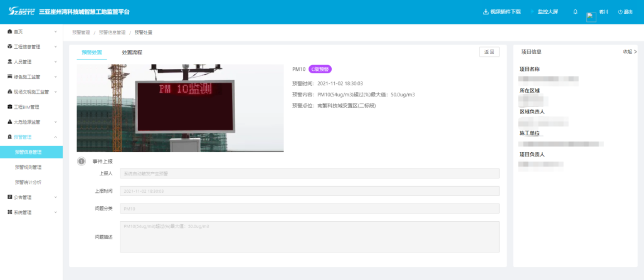Collapse the 预警管理 menu section
644x280 pixels.
(x=31, y=137)
